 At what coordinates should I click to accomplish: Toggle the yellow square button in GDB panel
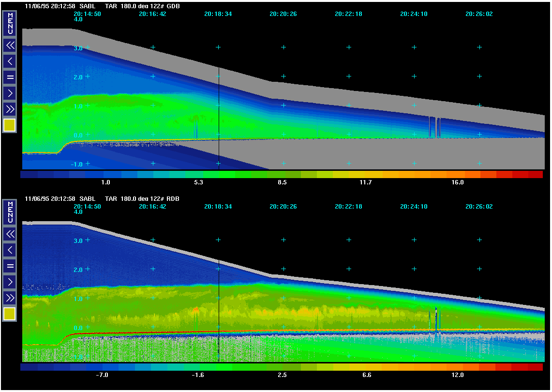[x=10, y=125]
